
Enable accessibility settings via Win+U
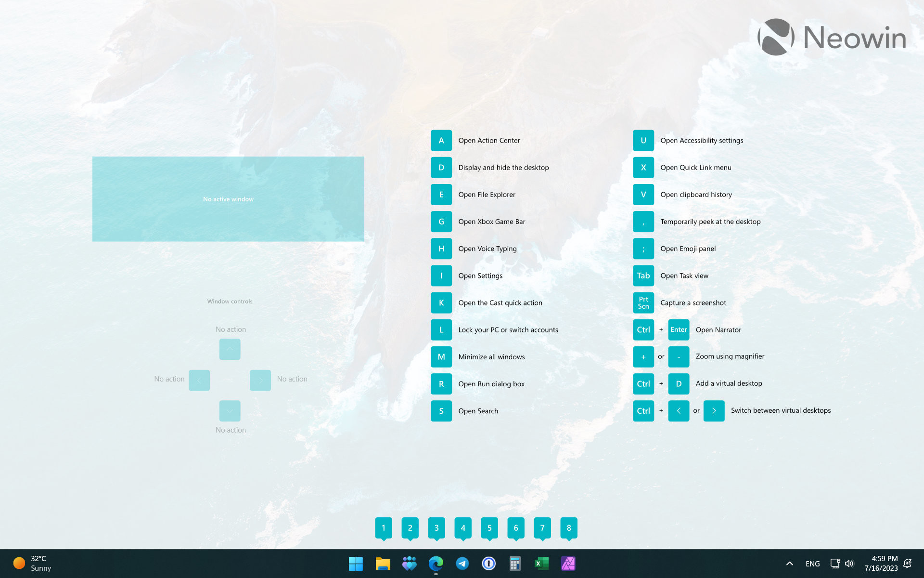[642, 141]
